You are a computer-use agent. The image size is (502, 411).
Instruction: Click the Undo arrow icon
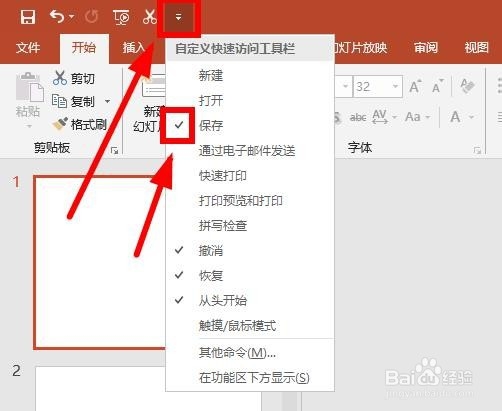[x=57, y=16]
